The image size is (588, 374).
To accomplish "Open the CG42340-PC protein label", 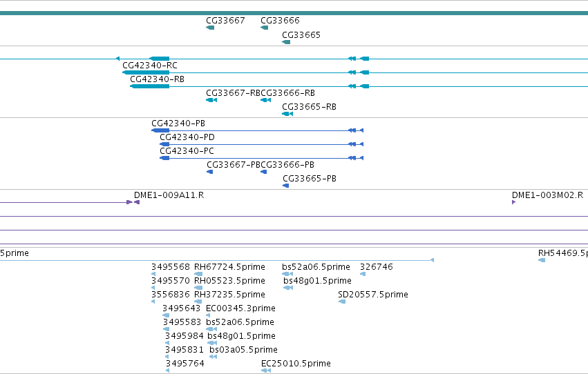I will click(x=187, y=151).
